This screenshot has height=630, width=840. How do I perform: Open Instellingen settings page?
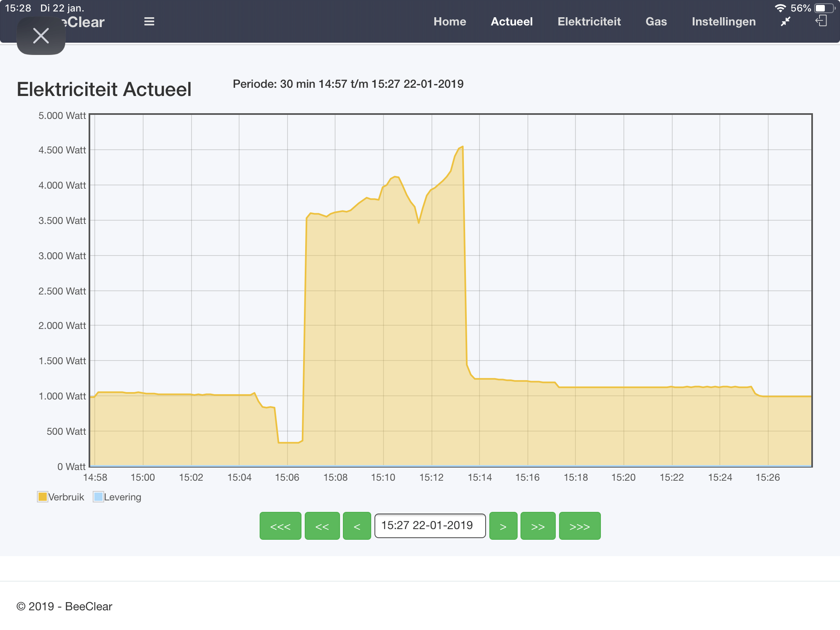tap(724, 21)
